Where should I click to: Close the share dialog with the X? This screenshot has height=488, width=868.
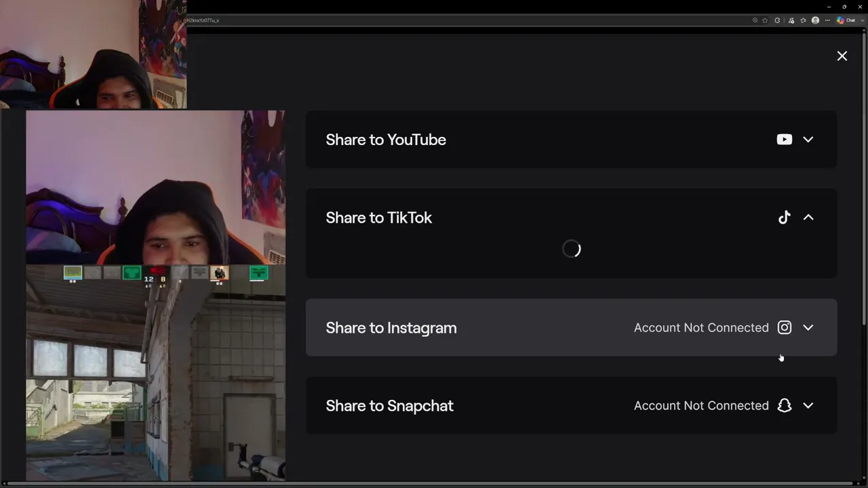point(842,56)
